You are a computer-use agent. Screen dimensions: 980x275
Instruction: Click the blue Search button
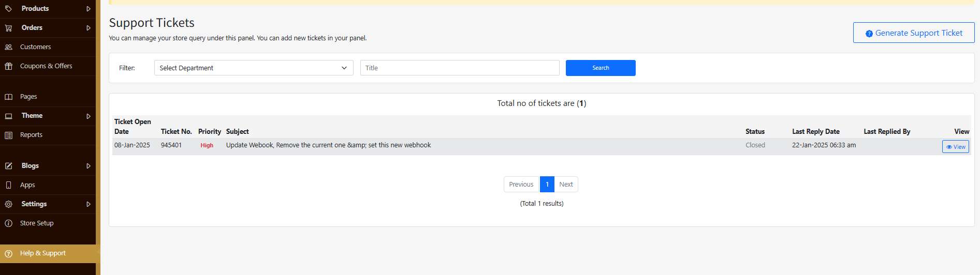tap(601, 68)
